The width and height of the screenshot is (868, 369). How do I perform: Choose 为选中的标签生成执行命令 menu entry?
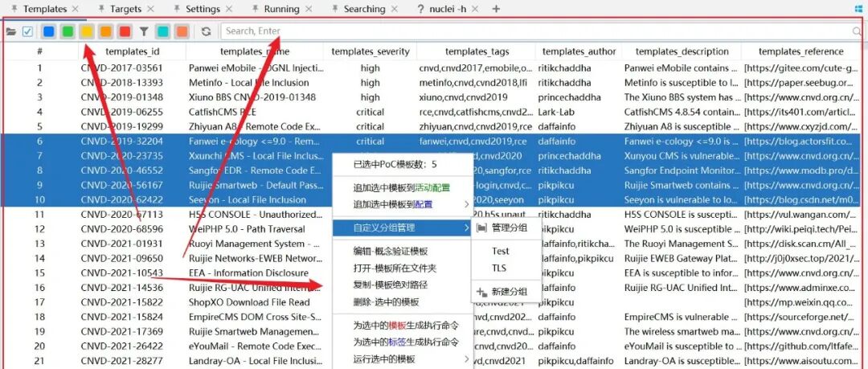click(403, 342)
